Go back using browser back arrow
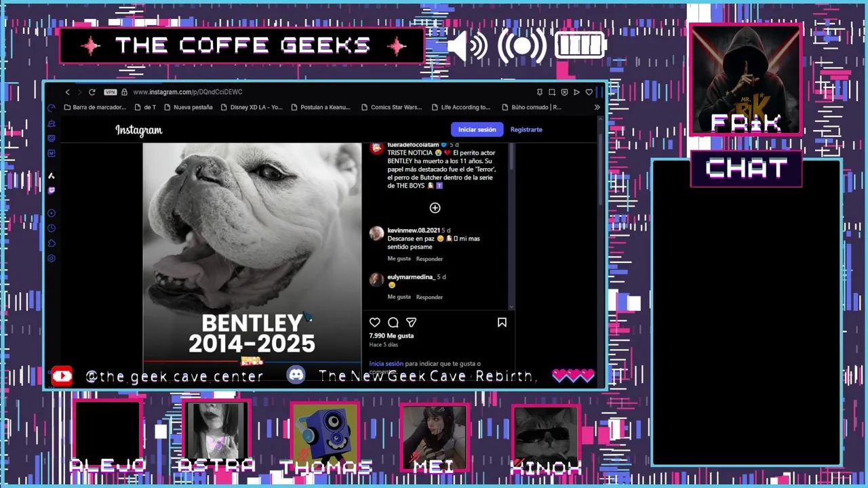 coord(67,92)
